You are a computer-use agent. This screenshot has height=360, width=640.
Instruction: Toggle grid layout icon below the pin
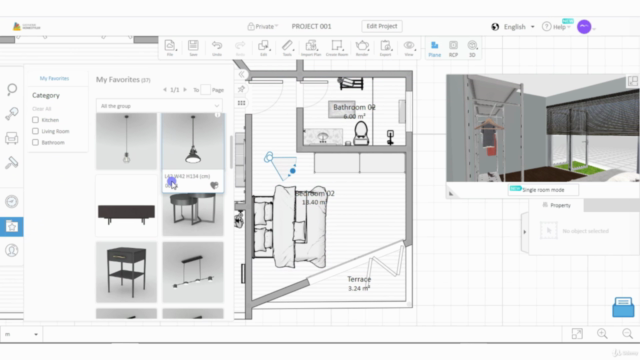click(x=241, y=103)
